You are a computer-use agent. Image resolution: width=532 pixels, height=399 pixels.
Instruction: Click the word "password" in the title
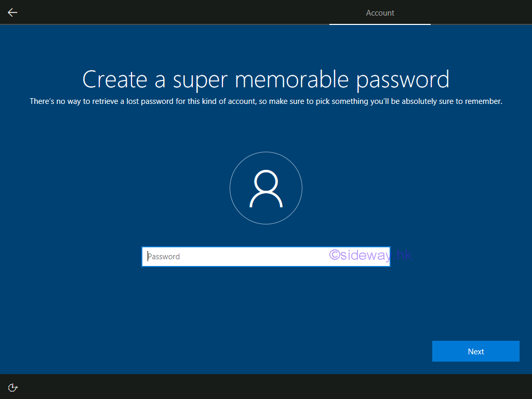pyautogui.click(x=403, y=79)
